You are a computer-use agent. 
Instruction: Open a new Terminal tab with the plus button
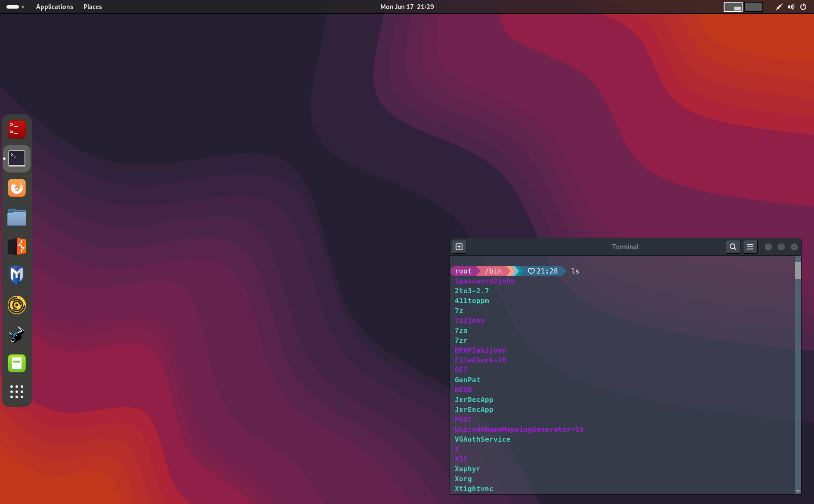[x=459, y=247]
